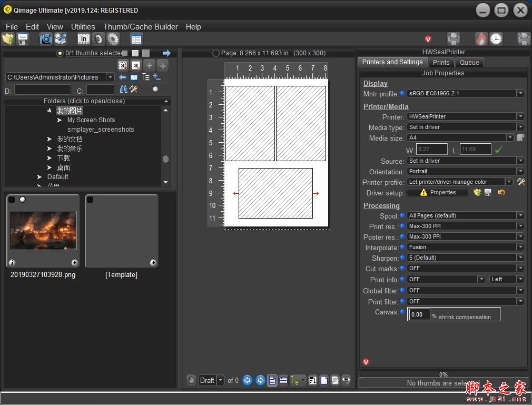Image resolution: width=532 pixels, height=405 pixels.
Task: Click the 0/1 thumbs selected link
Action: pyautogui.click(x=93, y=53)
